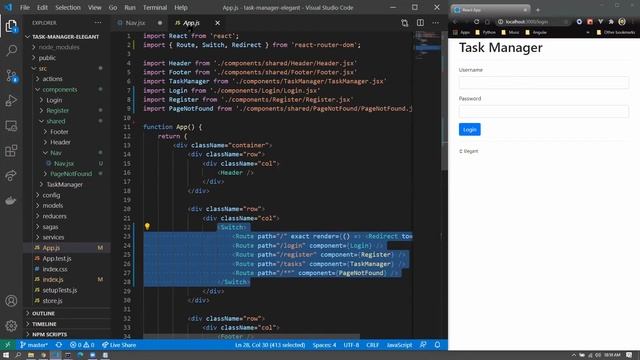Image resolution: width=640 pixels, height=360 pixels.
Task: Open the Windows Start menu
Action: 6,356
